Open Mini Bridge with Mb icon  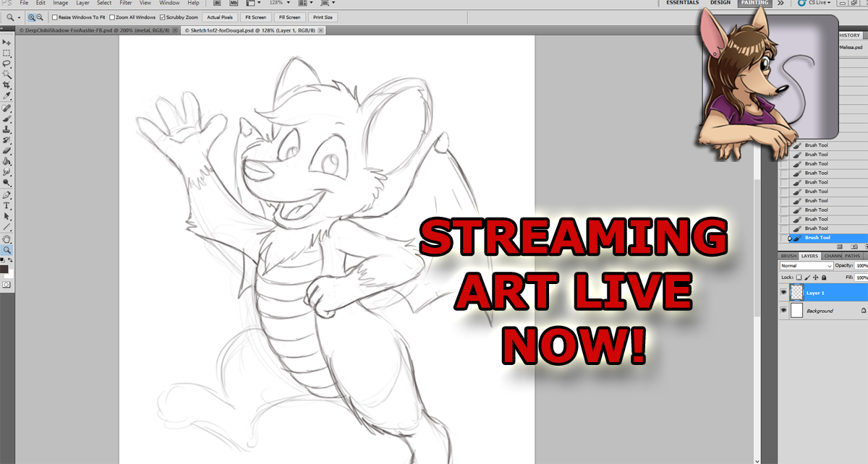pos(234,3)
